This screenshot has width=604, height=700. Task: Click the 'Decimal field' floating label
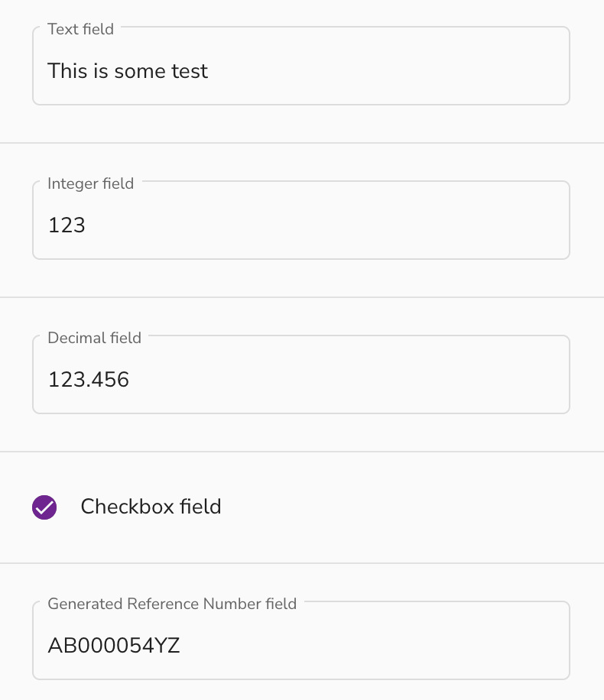point(95,338)
